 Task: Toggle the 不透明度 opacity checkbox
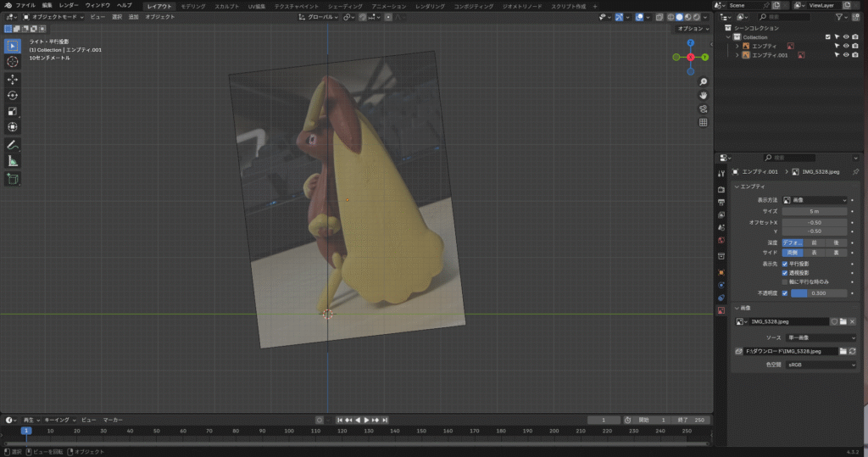pos(785,293)
